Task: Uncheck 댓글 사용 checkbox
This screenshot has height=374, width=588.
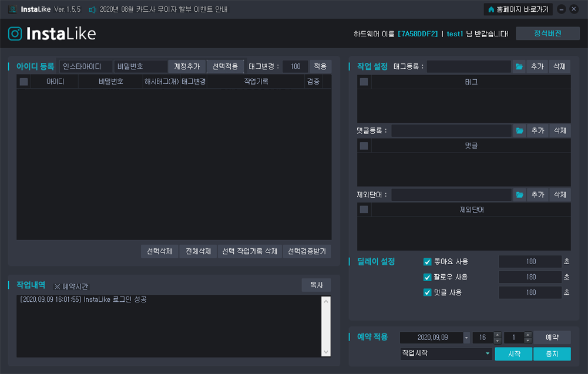Action: point(427,292)
